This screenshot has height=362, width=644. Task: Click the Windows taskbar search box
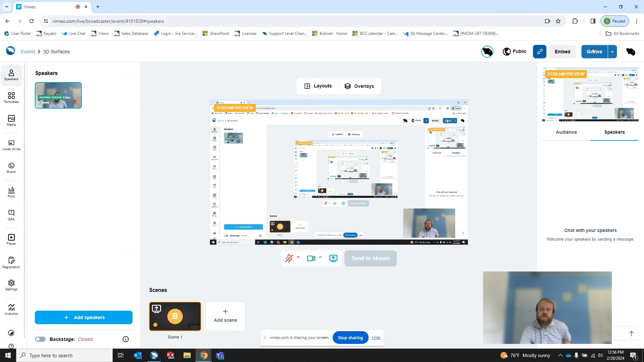click(x=64, y=355)
